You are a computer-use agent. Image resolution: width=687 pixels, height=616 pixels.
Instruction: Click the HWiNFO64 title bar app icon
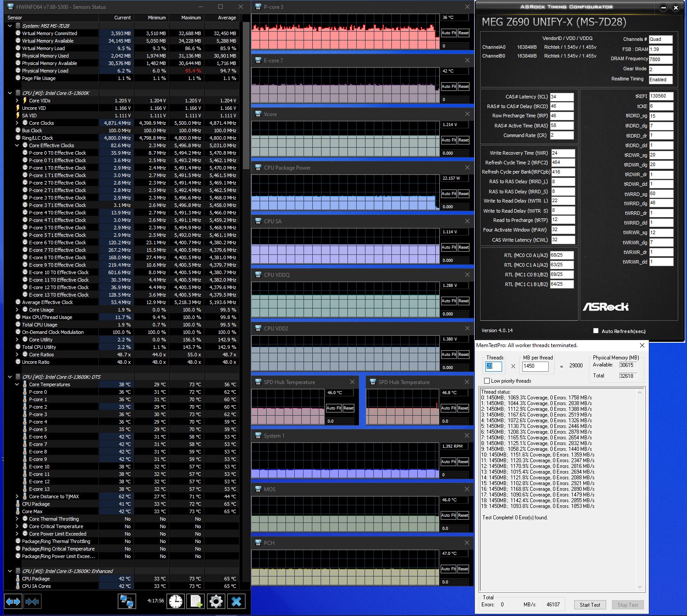(x=10, y=7)
